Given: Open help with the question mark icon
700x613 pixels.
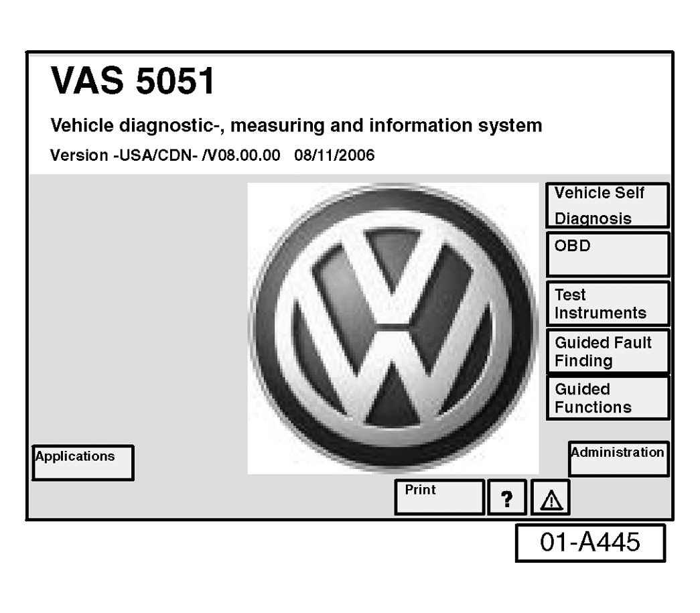Looking at the screenshot, I should pos(506,497).
